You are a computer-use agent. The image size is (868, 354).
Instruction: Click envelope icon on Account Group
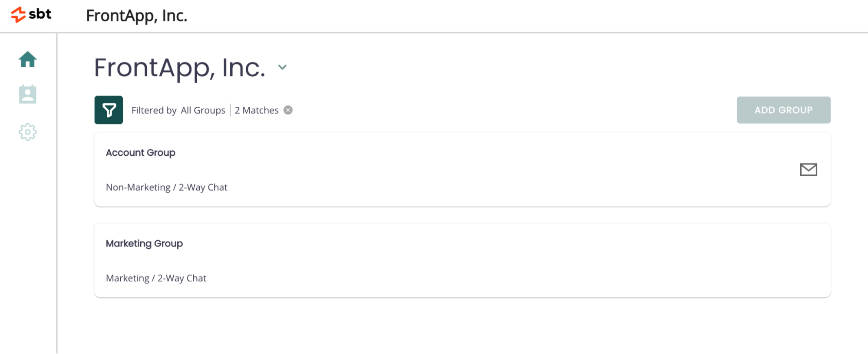[x=809, y=170]
